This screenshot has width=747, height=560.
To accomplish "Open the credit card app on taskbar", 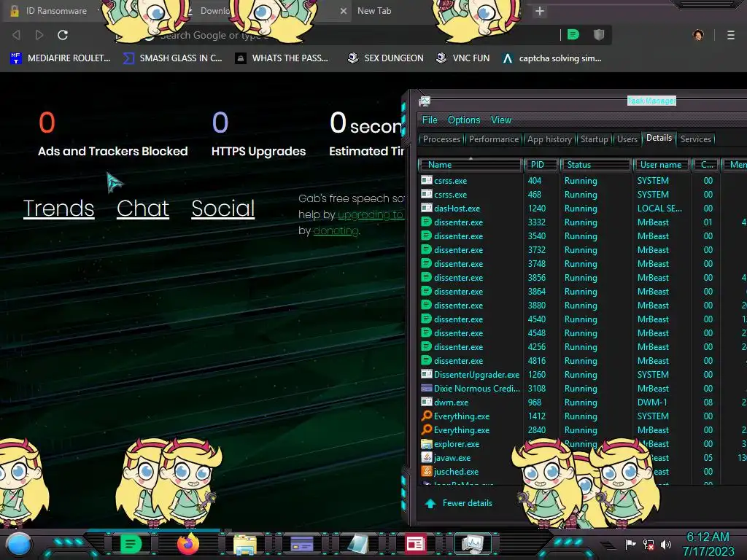I will (302, 544).
